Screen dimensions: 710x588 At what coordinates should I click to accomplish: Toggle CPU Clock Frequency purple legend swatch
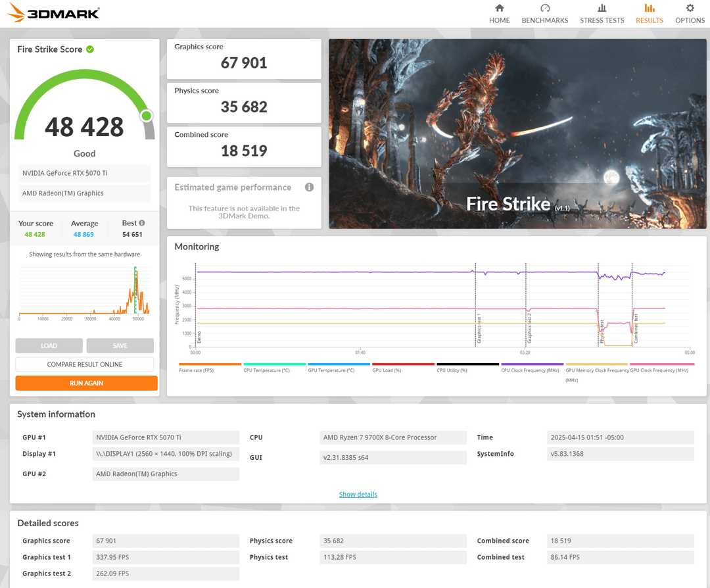[x=532, y=364]
